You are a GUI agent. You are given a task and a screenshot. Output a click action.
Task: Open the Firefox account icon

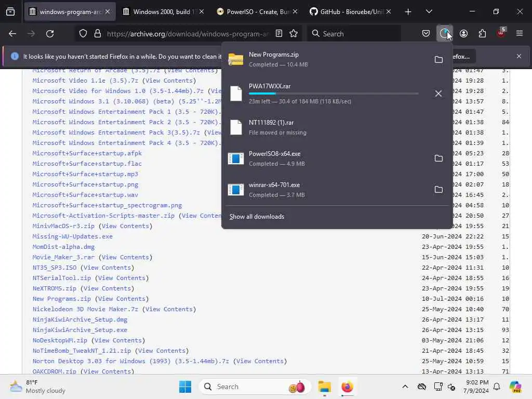click(463, 34)
